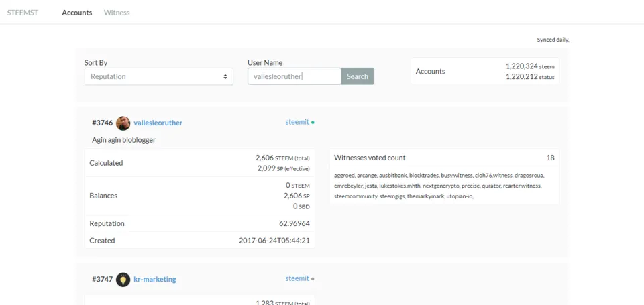Focus the User Name input field
Viewport: 644px width, 305px height.
(x=294, y=76)
